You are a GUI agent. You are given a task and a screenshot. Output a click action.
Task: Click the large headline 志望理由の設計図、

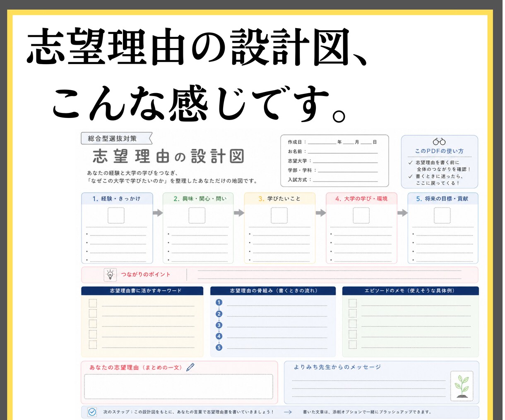click(198, 48)
